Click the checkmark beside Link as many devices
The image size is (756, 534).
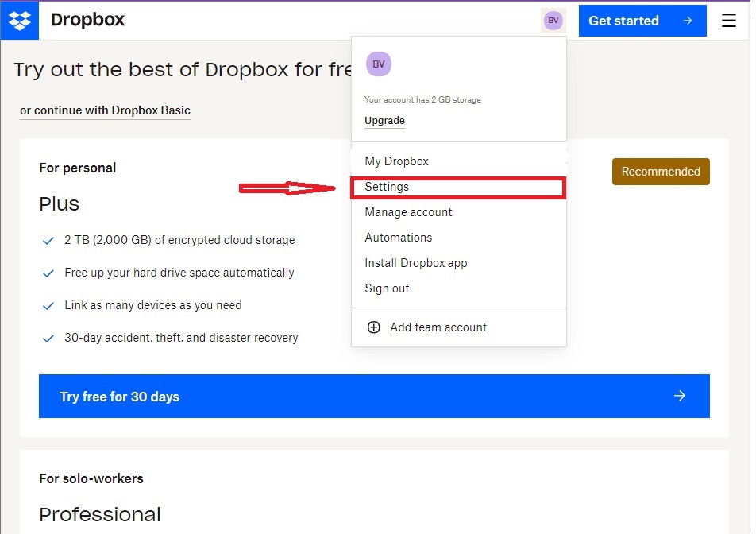click(x=48, y=306)
